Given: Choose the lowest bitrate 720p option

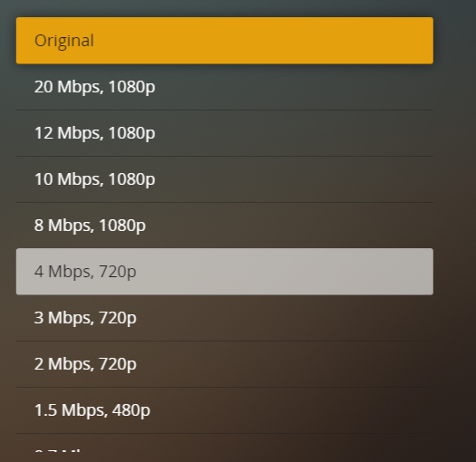Looking at the screenshot, I should click(225, 364).
